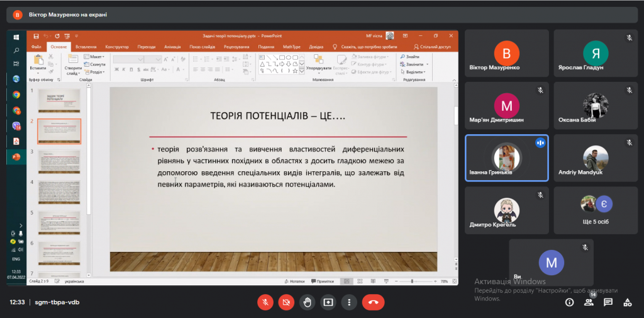Raise hand using the hand icon
This screenshot has height=318, width=644.
(x=307, y=302)
